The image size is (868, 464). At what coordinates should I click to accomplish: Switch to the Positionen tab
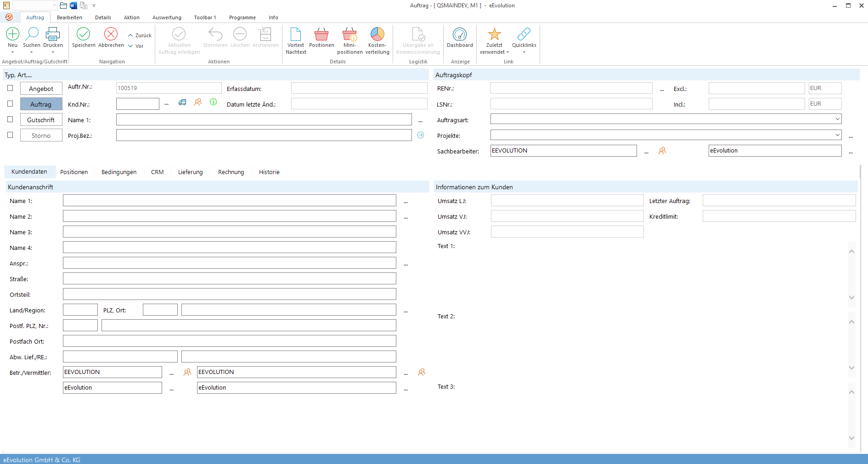point(74,172)
